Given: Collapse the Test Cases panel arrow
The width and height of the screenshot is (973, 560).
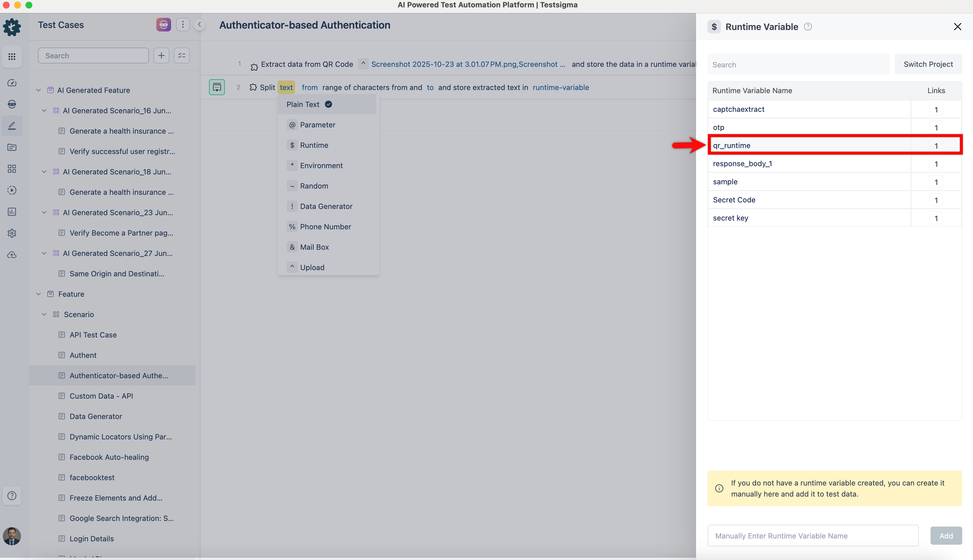Looking at the screenshot, I should pyautogui.click(x=200, y=24).
